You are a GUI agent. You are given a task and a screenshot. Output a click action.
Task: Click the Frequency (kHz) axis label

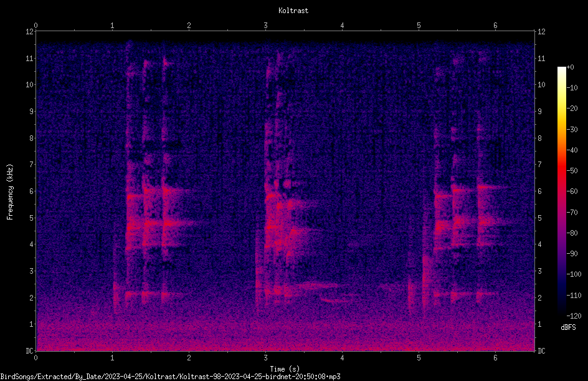click(10, 192)
